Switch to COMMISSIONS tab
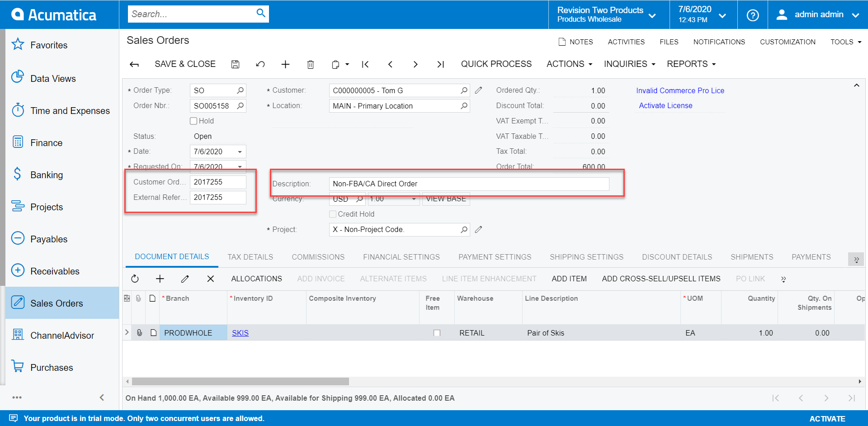Image resolution: width=868 pixels, height=426 pixels. tap(318, 257)
